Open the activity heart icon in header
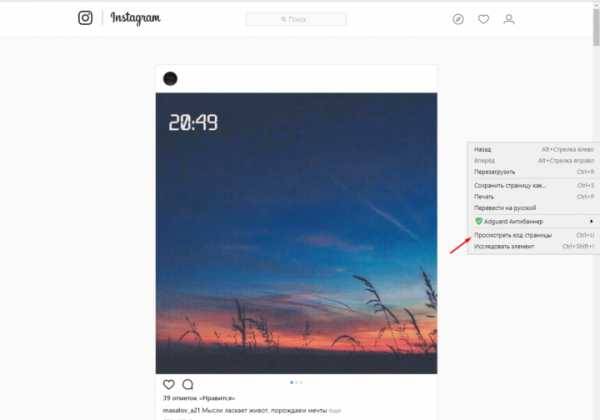The image size is (600, 420). [484, 19]
